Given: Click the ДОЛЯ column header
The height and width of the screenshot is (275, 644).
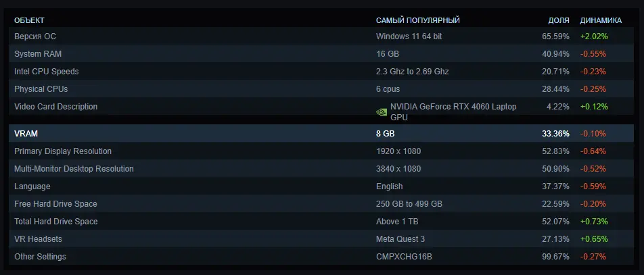Looking at the screenshot, I should (558, 20).
